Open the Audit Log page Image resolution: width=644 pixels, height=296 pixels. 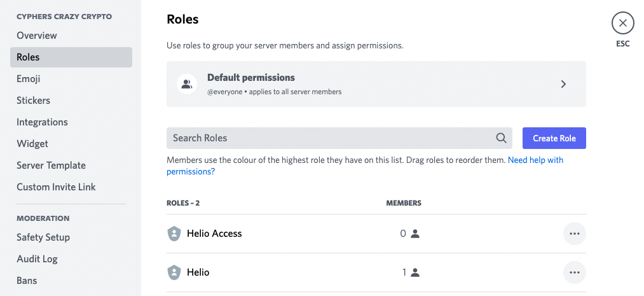(37, 259)
